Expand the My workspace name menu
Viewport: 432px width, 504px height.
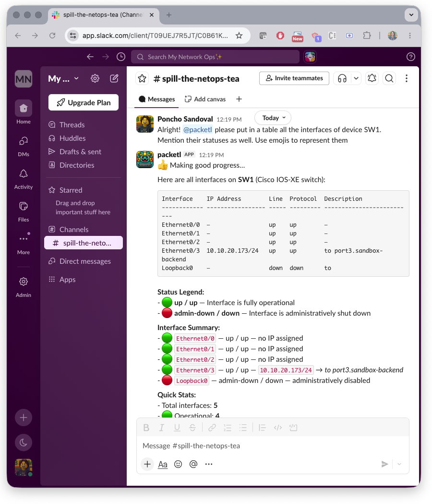[x=63, y=79]
